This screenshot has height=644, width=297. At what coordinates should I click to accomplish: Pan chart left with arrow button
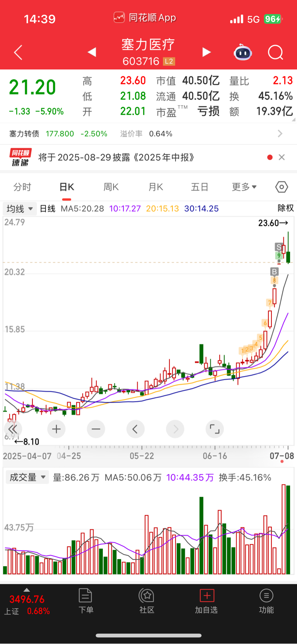click(135, 429)
